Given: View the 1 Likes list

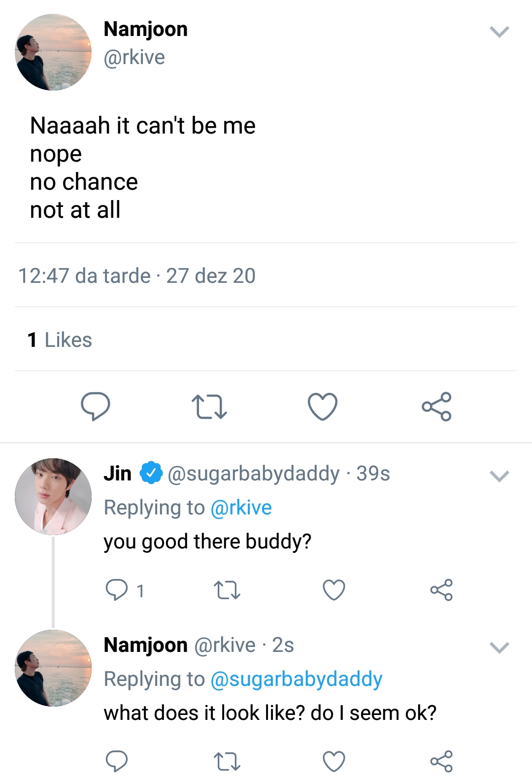Looking at the screenshot, I should (x=60, y=340).
